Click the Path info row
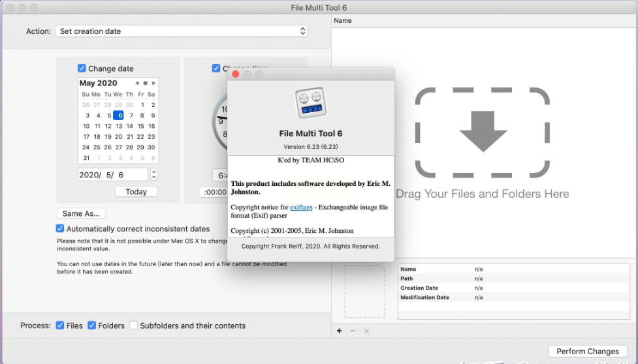638x364 pixels. 514,279
